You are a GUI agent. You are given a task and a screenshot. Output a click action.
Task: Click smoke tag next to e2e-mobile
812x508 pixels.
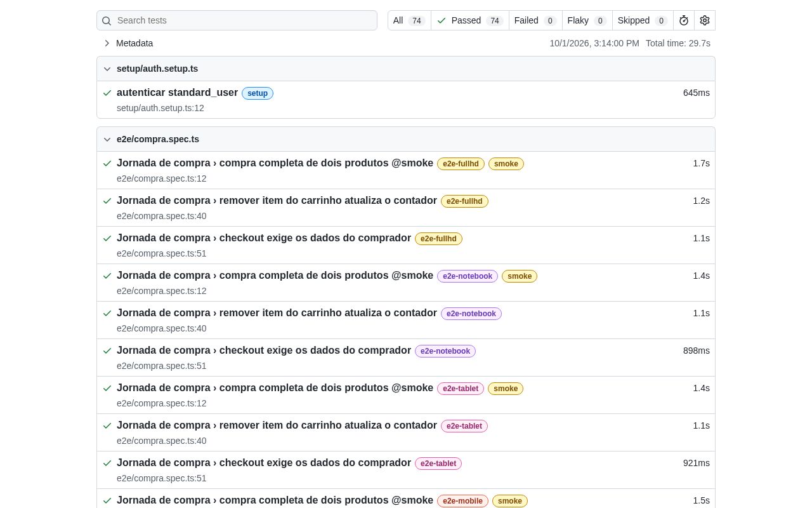coord(510,501)
